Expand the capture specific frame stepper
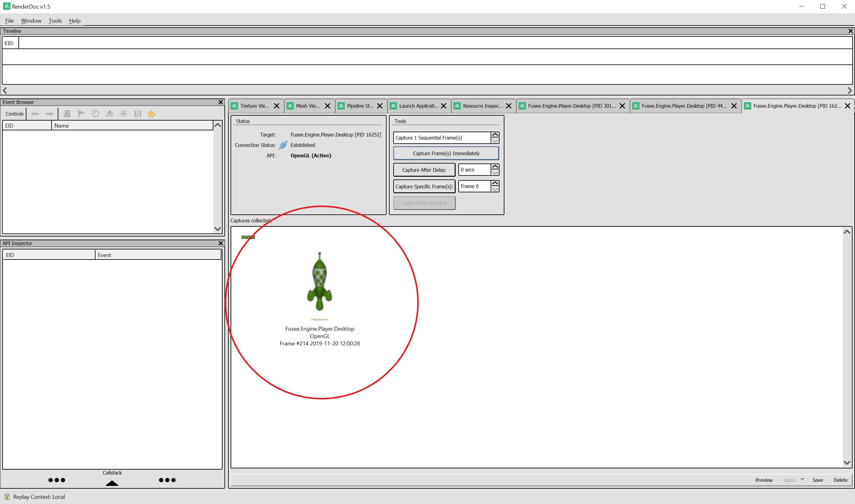Viewport: 855px width, 504px height. pos(496,184)
